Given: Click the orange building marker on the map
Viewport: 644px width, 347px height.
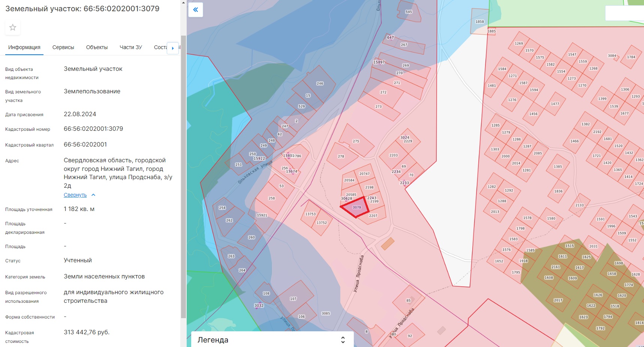Looking at the screenshot, I should 388,244.
